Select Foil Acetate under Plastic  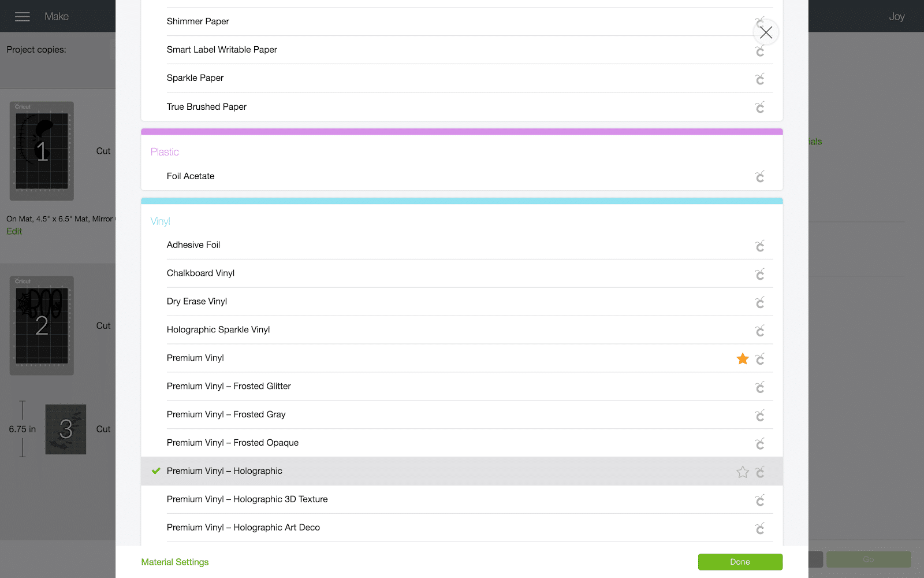tap(462, 176)
